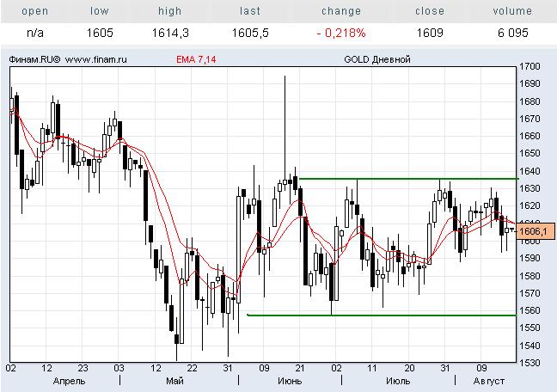Open the www.finam.ru link text
The width and height of the screenshot is (557, 392).
pos(96,59)
